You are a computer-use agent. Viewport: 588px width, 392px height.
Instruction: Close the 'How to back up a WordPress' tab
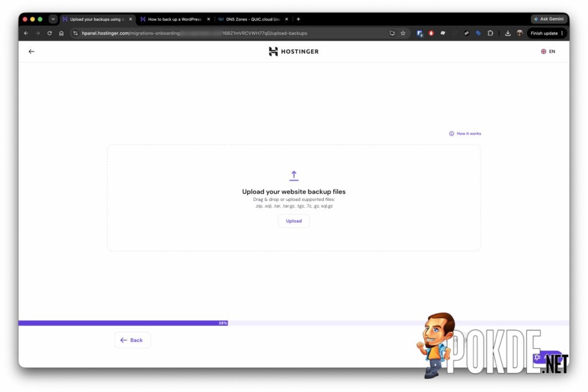(208, 19)
